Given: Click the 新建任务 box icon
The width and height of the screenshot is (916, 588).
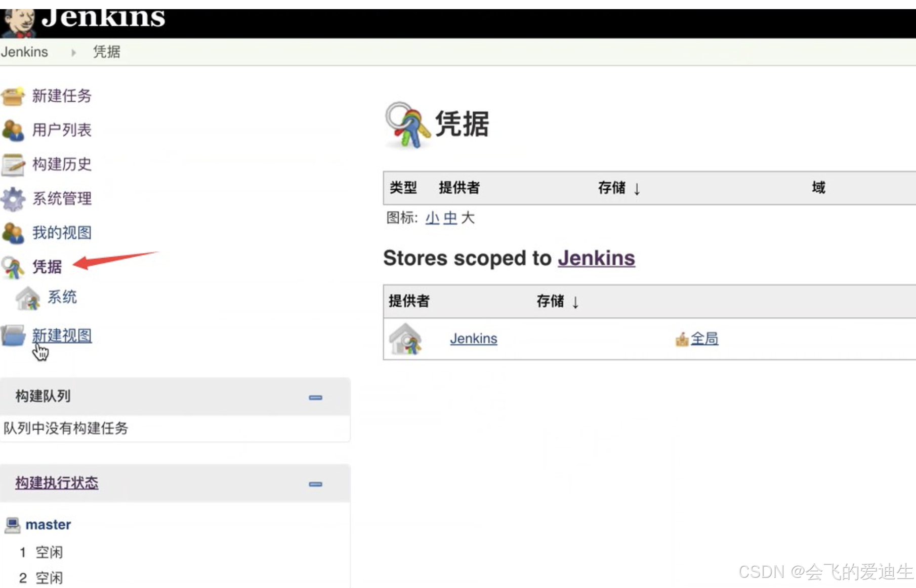Looking at the screenshot, I should point(13,96).
